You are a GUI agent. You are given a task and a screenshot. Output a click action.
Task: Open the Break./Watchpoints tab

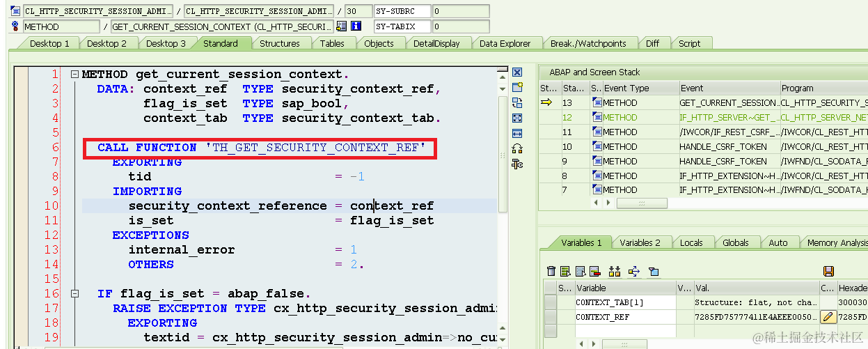pyautogui.click(x=588, y=43)
